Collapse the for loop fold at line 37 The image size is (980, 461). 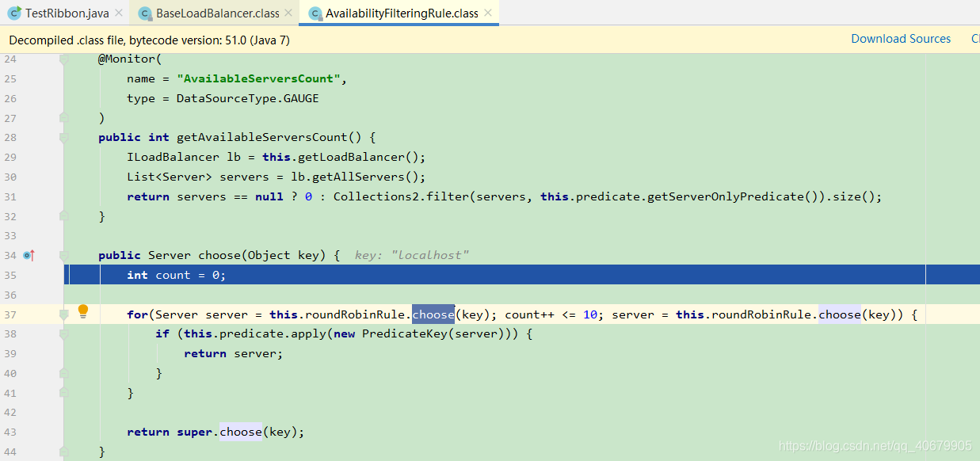[x=64, y=314]
